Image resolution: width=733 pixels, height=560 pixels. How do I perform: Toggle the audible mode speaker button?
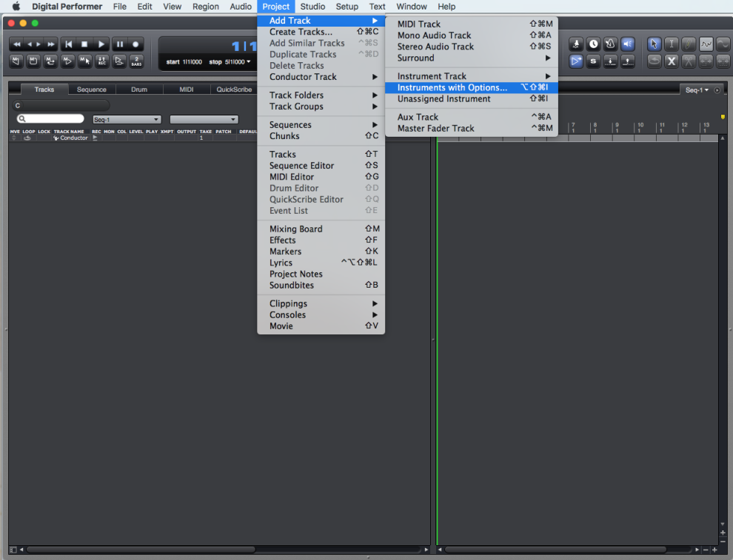coord(628,44)
